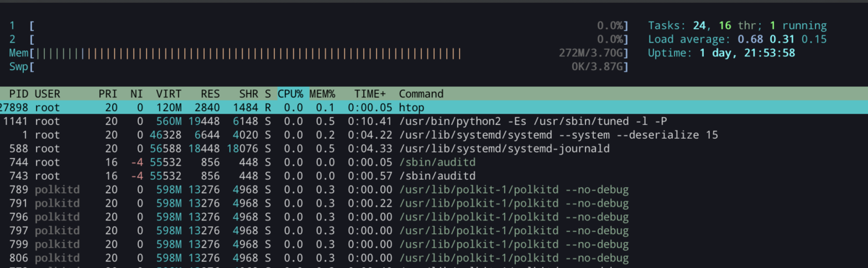Select auditd process with PID 744
The width and height of the screenshot is (868, 268).
[x=434, y=163]
